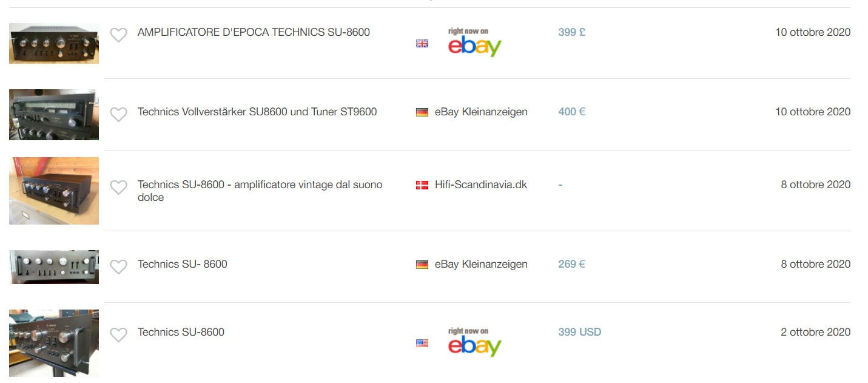The height and width of the screenshot is (383, 868).
Task: Open thumbnail of the orange-background amplifier photo
Action: click(54, 191)
